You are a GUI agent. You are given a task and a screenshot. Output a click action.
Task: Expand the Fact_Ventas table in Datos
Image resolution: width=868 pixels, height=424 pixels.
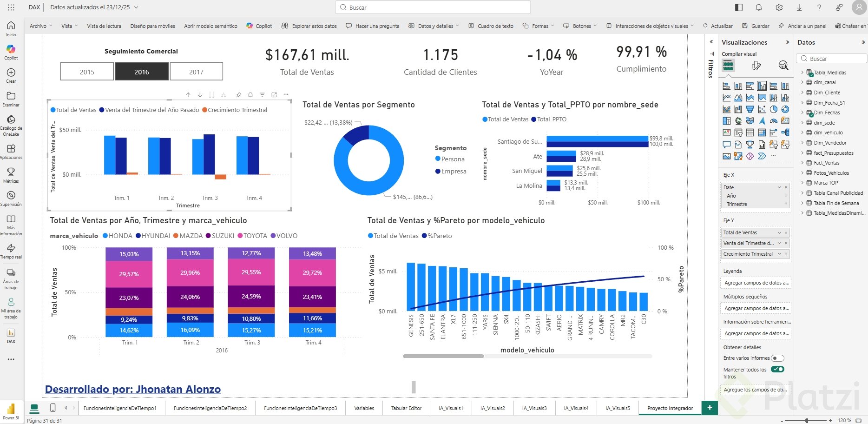(802, 163)
